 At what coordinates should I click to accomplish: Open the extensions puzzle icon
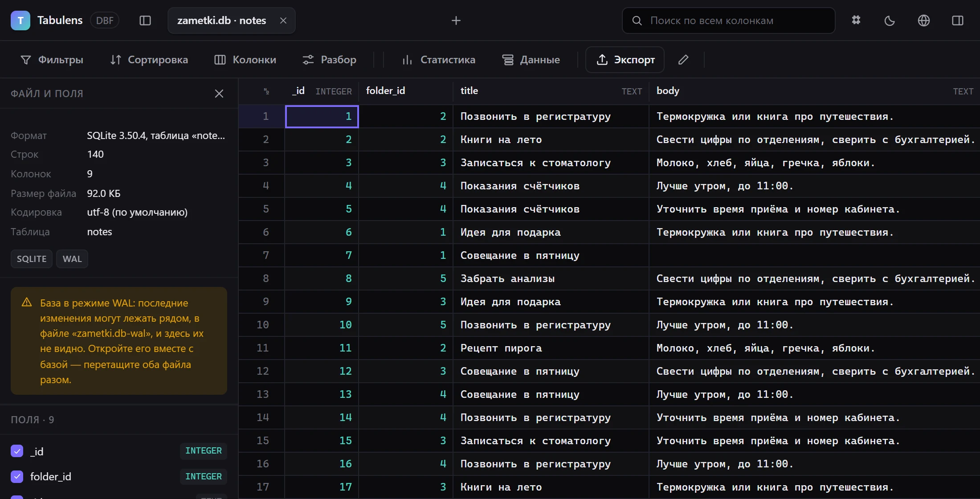point(856,20)
